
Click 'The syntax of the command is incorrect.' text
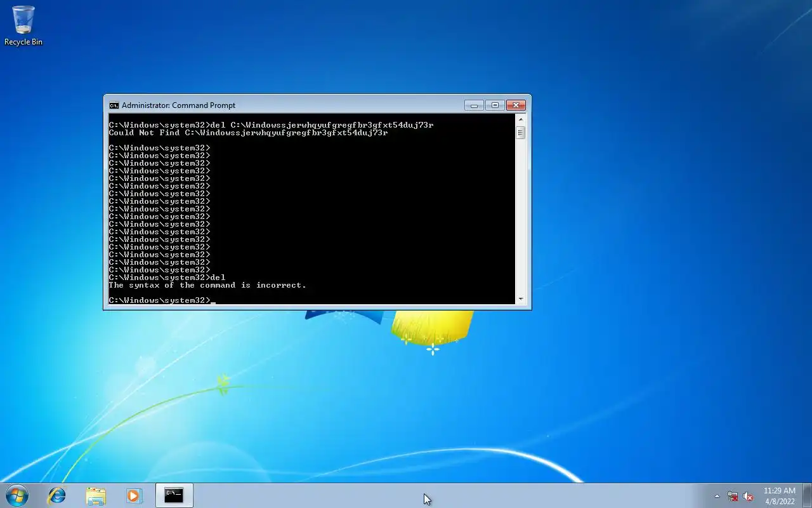tap(207, 285)
